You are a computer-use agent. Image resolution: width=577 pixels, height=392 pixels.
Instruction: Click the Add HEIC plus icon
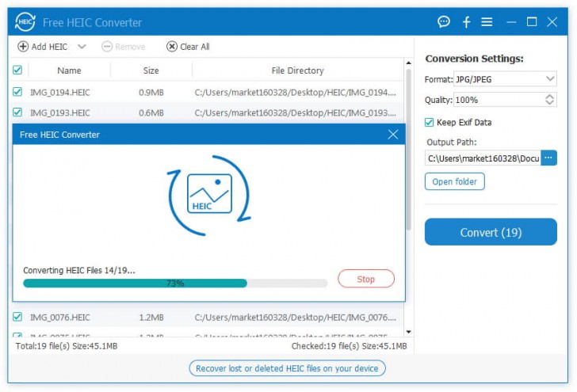pyautogui.click(x=23, y=47)
